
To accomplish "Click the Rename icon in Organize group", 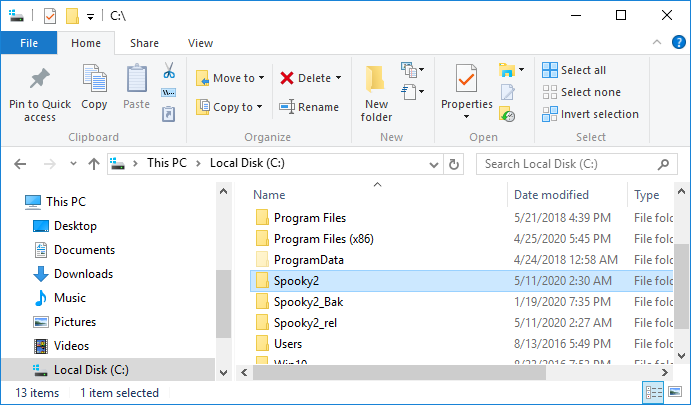I will pyautogui.click(x=288, y=107).
